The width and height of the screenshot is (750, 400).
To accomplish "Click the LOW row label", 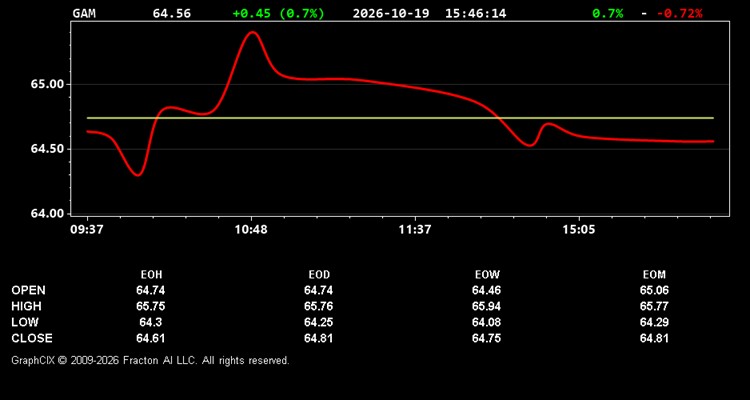I will click(x=25, y=322).
